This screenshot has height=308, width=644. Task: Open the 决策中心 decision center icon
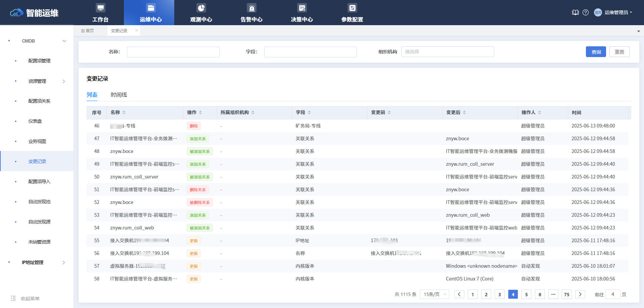[302, 8]
